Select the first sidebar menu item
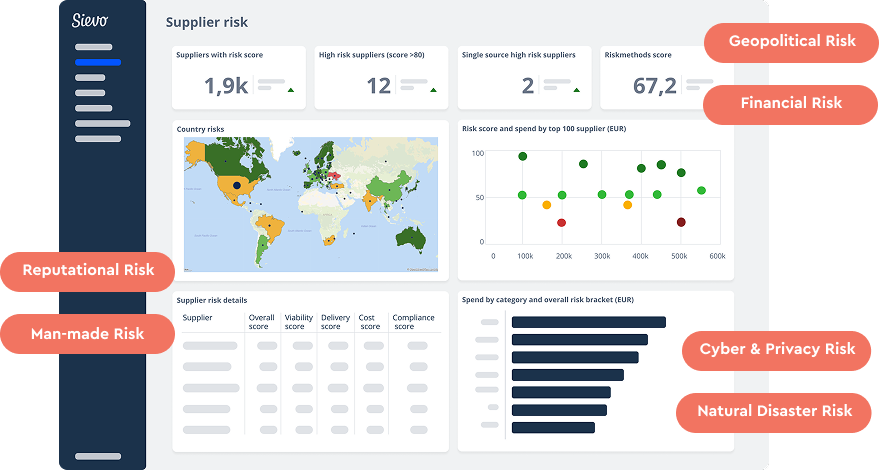 [x=93, y=47]
